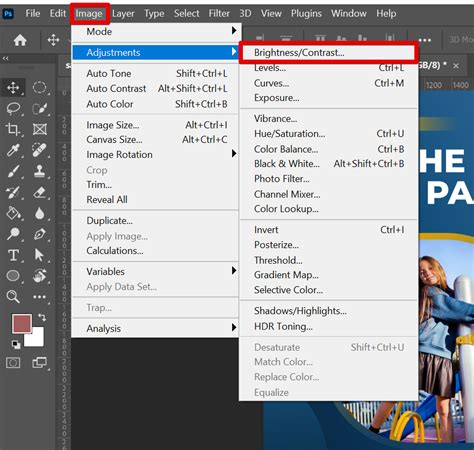Choose Vibrance adjustment
The width and height of the screenshot is (474, 450).
click(329, 119)
